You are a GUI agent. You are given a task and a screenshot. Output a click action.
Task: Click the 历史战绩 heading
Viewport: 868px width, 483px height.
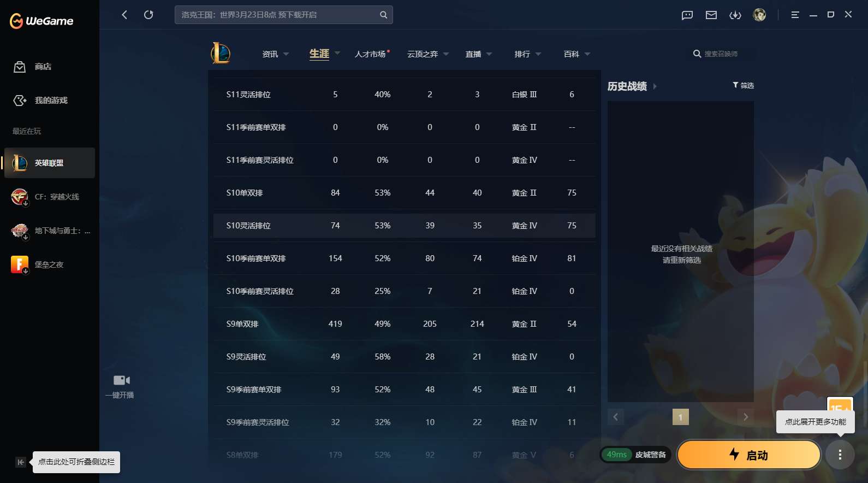point(627,86)
